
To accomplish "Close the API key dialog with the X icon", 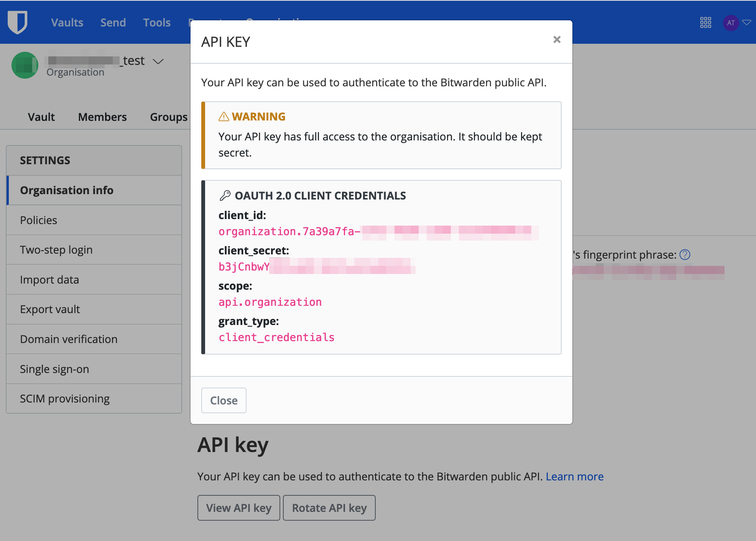I will pos(557,40).
